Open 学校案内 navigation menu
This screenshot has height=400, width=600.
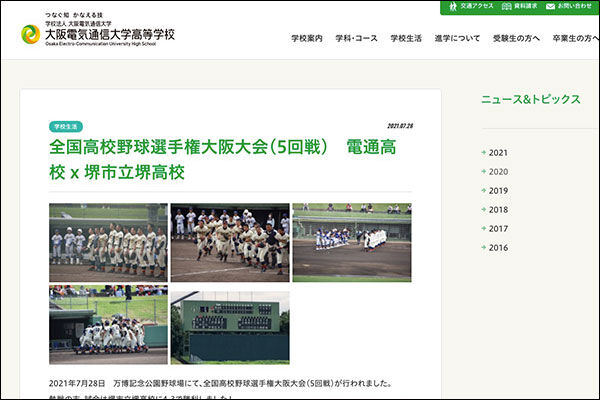coord(307,38)
